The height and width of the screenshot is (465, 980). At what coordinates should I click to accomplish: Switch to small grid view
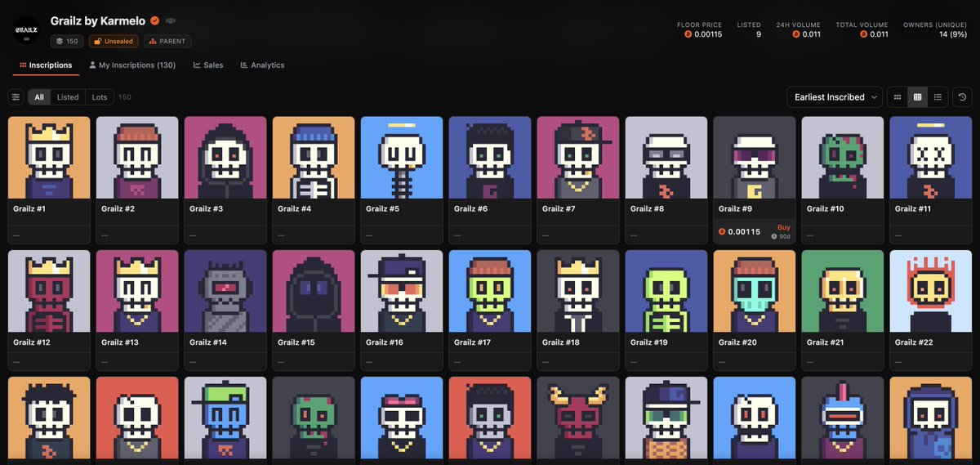[898, 97]
